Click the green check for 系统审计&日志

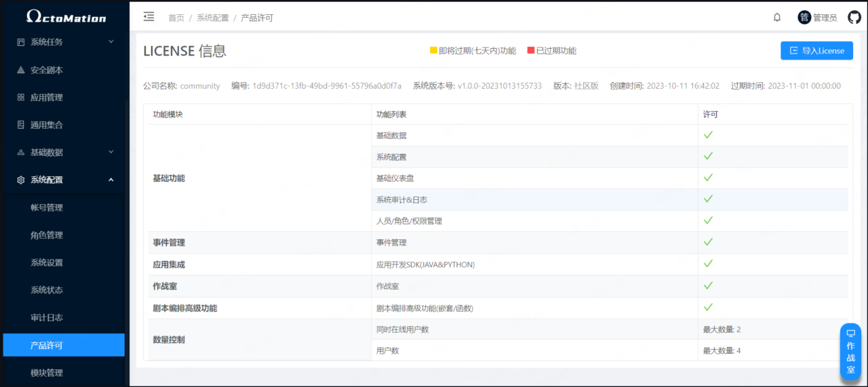coord(708,199)
